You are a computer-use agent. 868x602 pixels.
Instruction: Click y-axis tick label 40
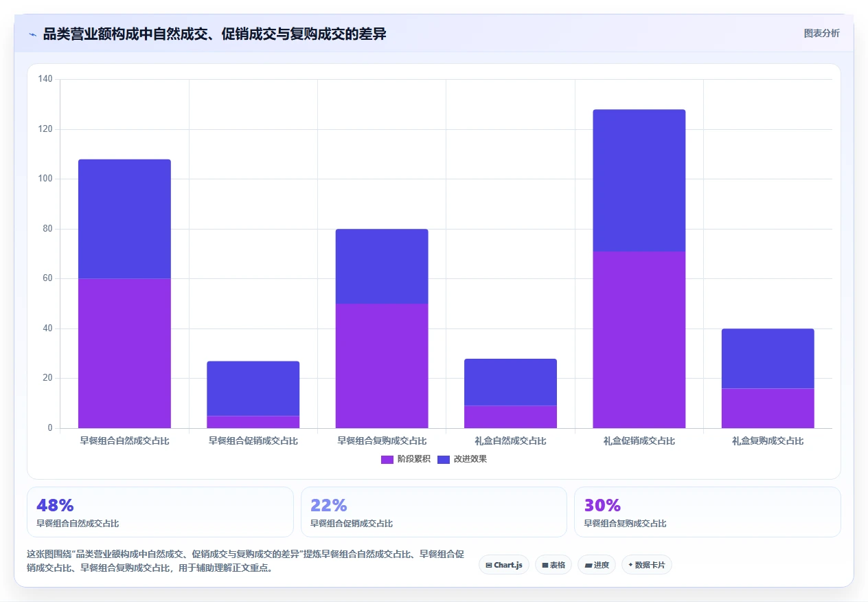48,328
